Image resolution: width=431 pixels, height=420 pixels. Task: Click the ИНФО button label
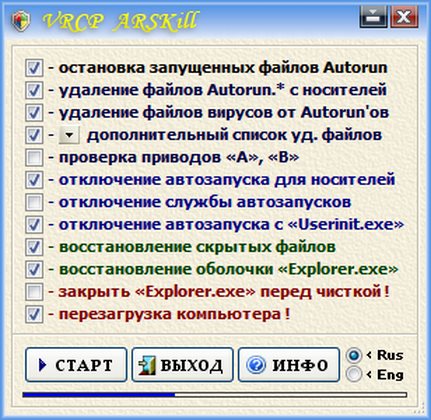pos(300,365)
